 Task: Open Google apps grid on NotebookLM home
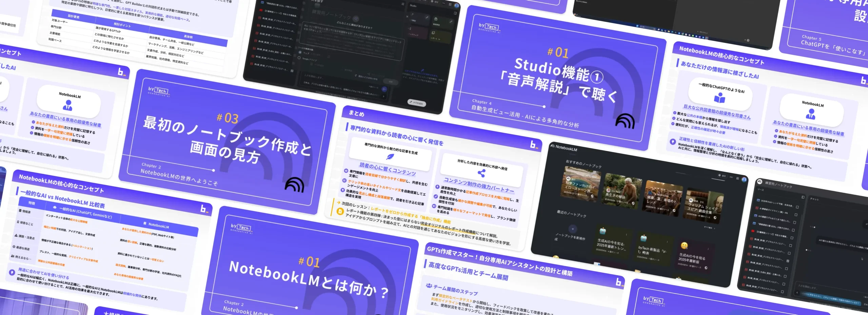[x=737, y=178]
